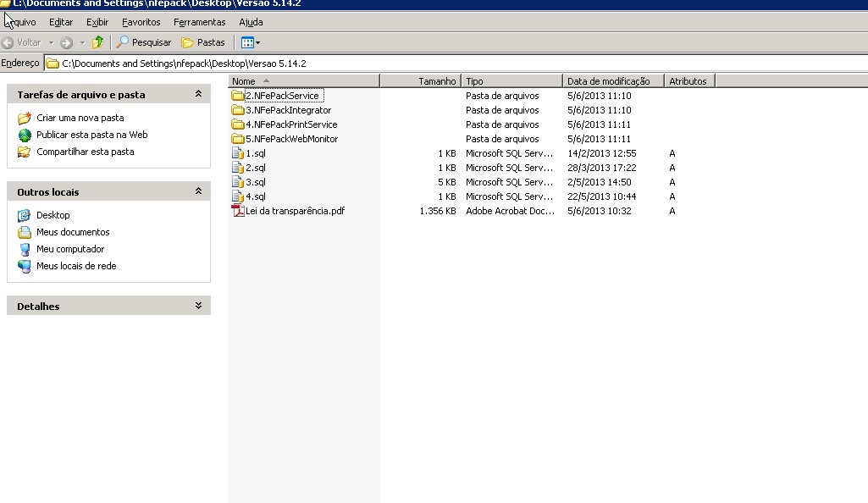Open the Ferramentas menu
This screenshot has width=868, height=503.
pyautogui.click(x=199, y=22)
